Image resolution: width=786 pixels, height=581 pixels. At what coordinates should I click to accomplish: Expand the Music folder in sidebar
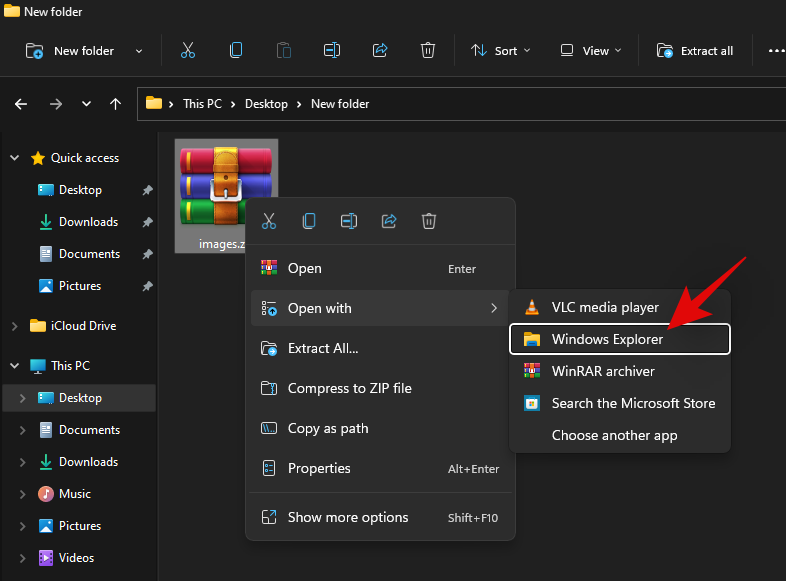(24, 494)
